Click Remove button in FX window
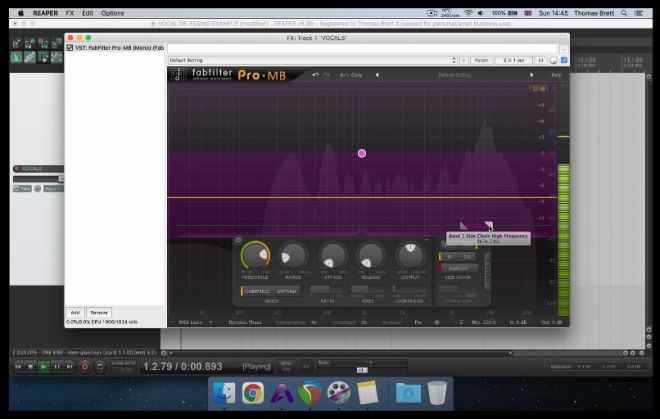This screenshot has height=419, width=660. click(99, 313)
